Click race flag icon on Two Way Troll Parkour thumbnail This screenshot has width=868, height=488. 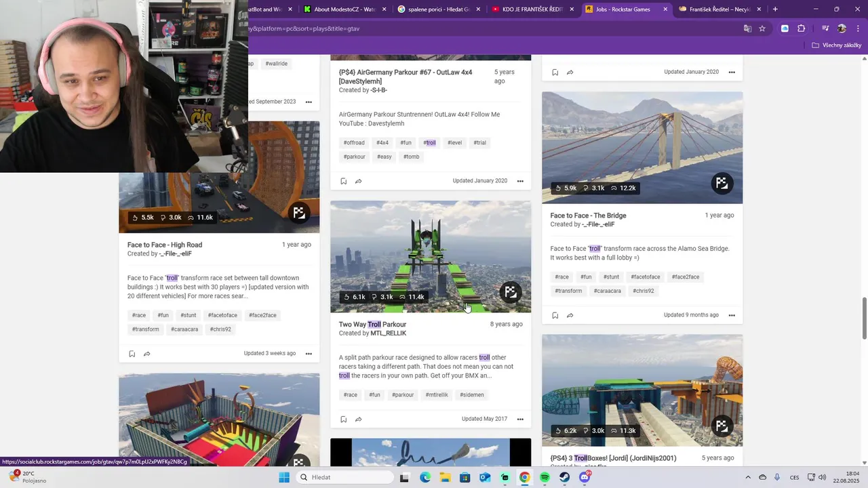pos(511,292)
